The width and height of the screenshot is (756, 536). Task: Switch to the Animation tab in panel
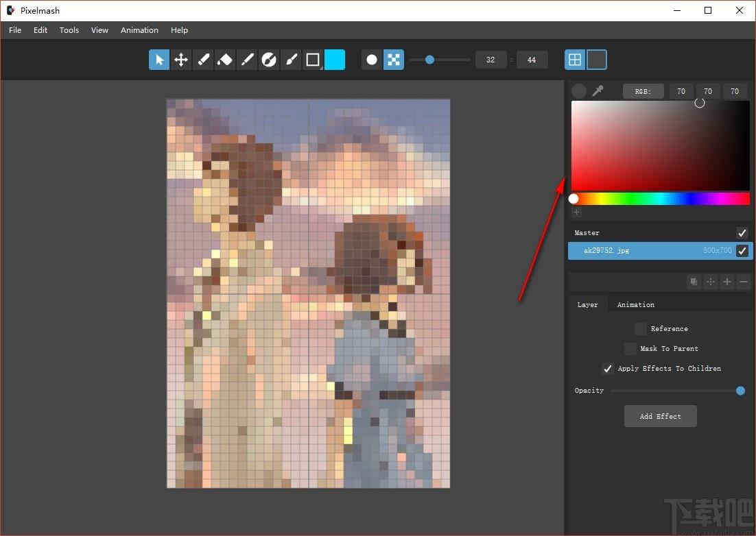(x=635, y=305)
